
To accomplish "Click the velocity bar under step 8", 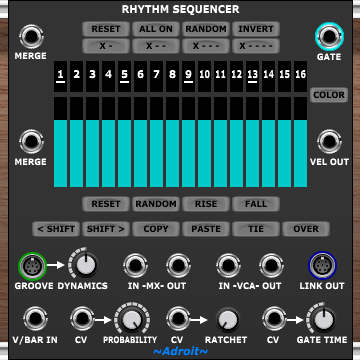I will tap(172, 142).
